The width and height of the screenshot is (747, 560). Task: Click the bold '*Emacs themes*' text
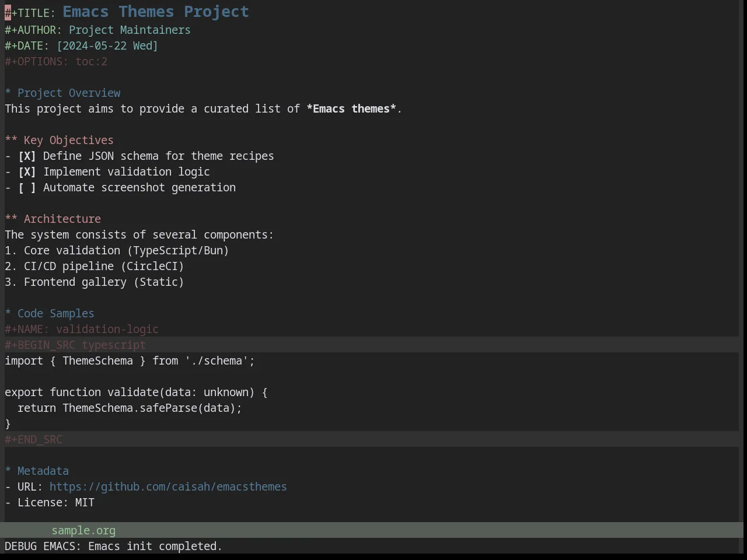pos(351,108)
